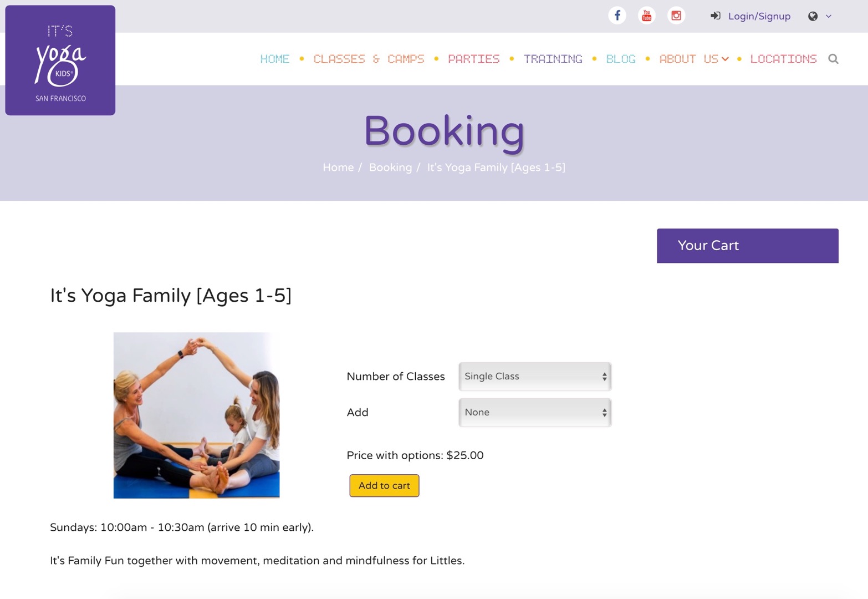This screenshot has width=868, height=599.
Task: Navigate to the Training page
Action: pyautogui.click(x=553, y=59)
